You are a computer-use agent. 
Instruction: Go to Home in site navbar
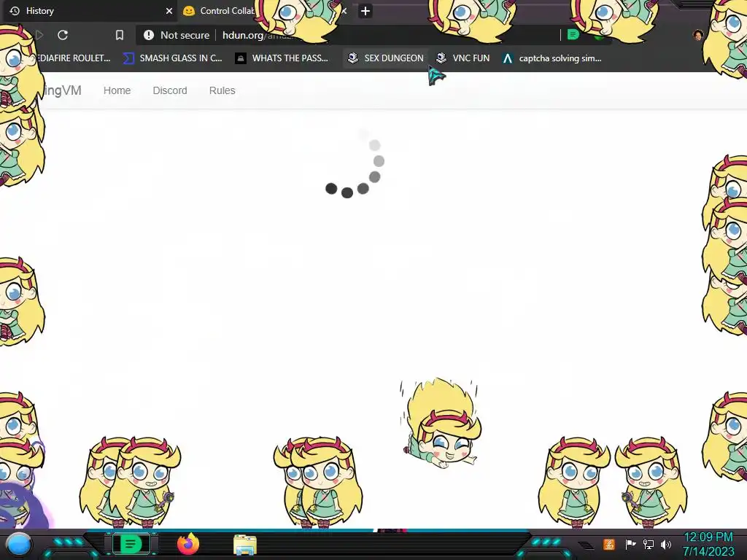[117, 90]
